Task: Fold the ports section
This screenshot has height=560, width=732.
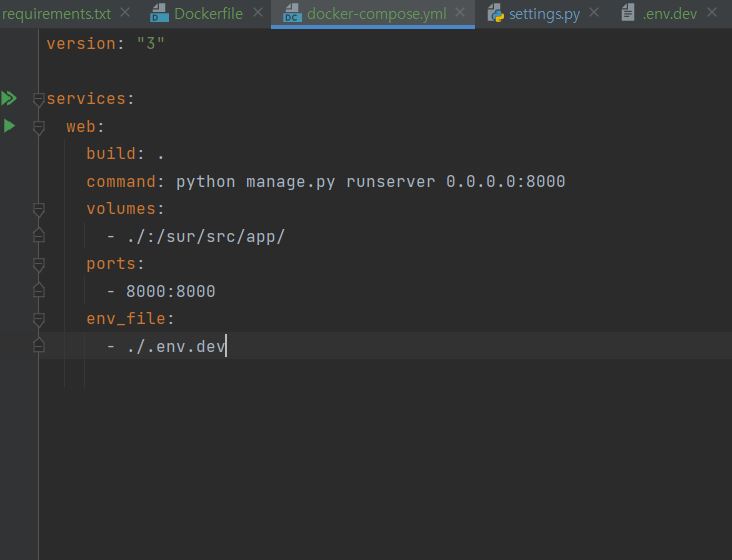Action: click(x=39, y=265)
